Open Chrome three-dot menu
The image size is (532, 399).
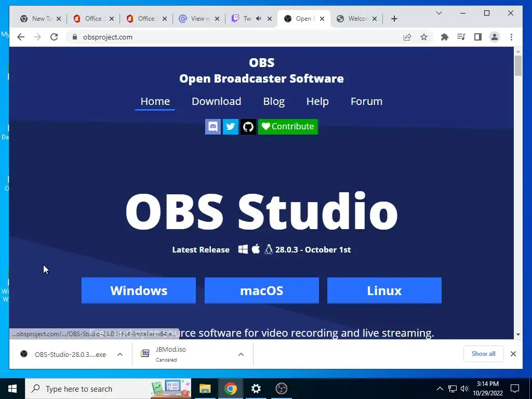click(511, 37)
